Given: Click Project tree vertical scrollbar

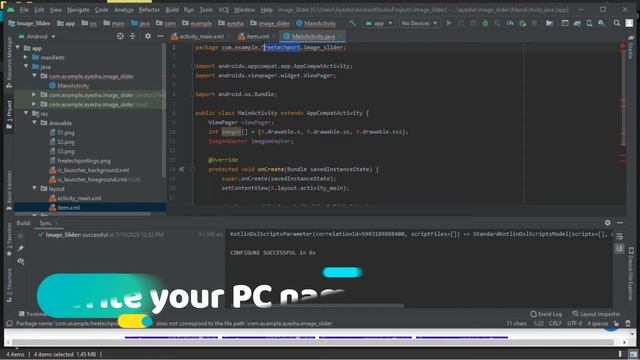Looking at the screenshot, I should click(164, 110).
